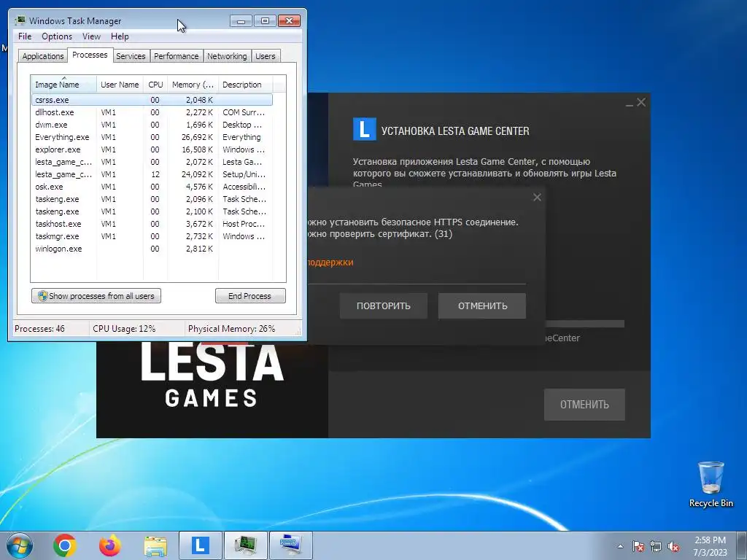Switch to the Users tab
Viewport: 747px width, 560px height.
265,55
